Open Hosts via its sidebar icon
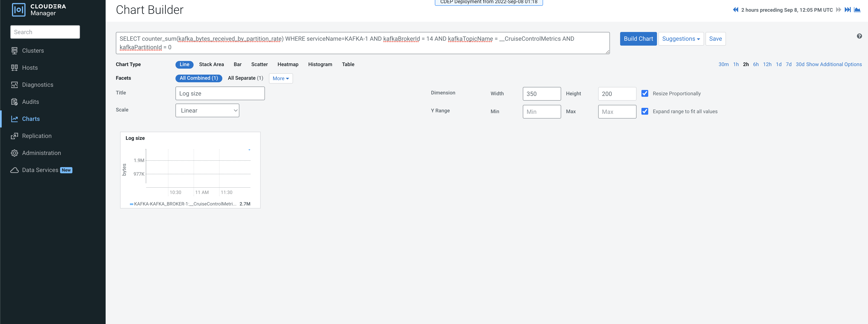The height and width of the screenshot is (324, 868). tap(14, 68)
